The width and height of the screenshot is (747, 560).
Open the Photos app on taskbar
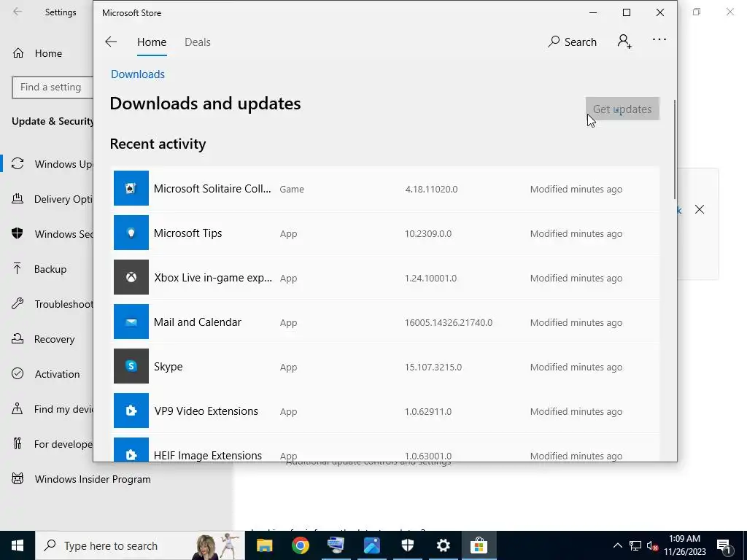pyautogui.click(x=371, y=545)
